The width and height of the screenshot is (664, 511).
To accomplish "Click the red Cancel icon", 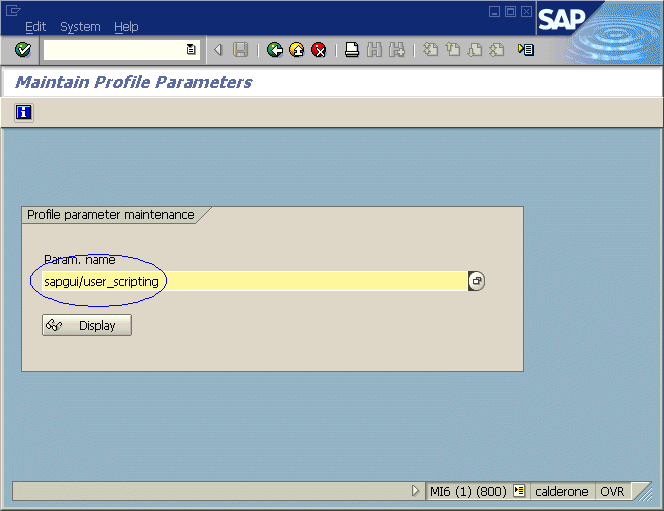I will tap(319, 50).
